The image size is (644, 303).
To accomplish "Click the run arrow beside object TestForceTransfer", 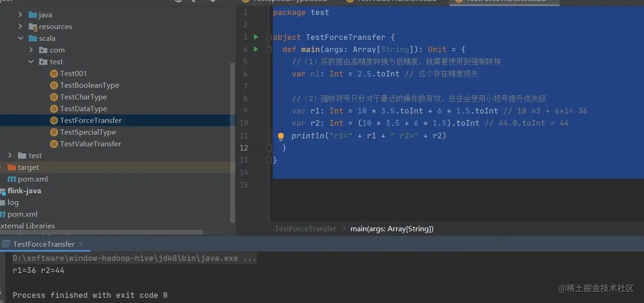I will 256,37.
